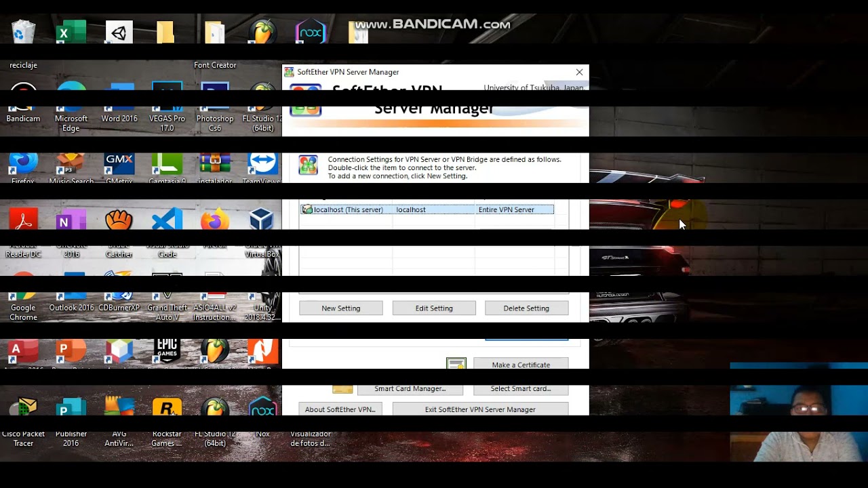Launch the Outlook 2016 shortcut

tap(71, 286)
